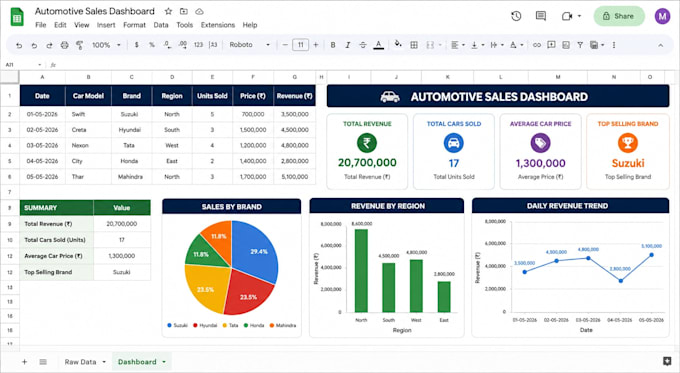The image size is (680, 373).
Task: Toggle strikethrough formatting
Action: pos(363,45)
